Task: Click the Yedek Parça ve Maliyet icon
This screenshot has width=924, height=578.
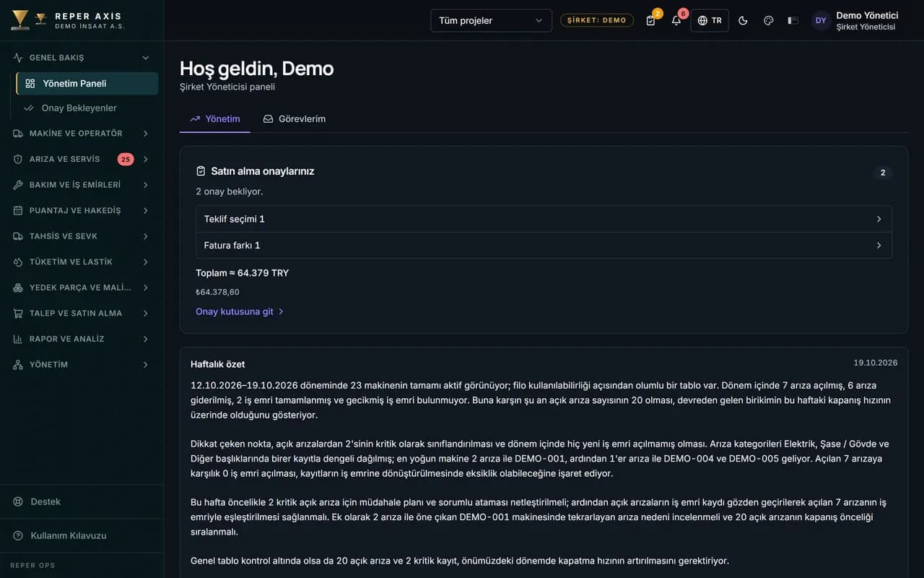Action: (18, 288)
